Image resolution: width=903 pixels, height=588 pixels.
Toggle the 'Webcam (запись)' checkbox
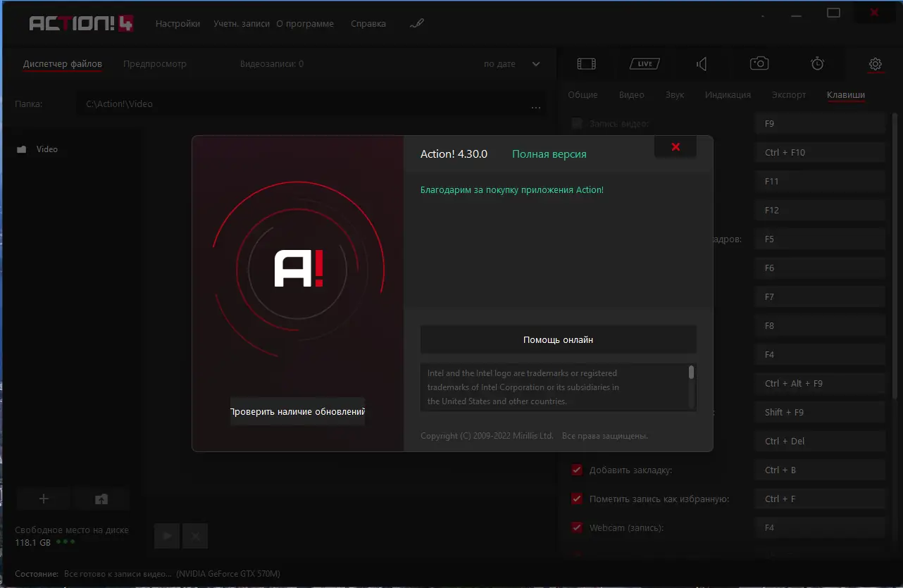[x=577, y=527]
